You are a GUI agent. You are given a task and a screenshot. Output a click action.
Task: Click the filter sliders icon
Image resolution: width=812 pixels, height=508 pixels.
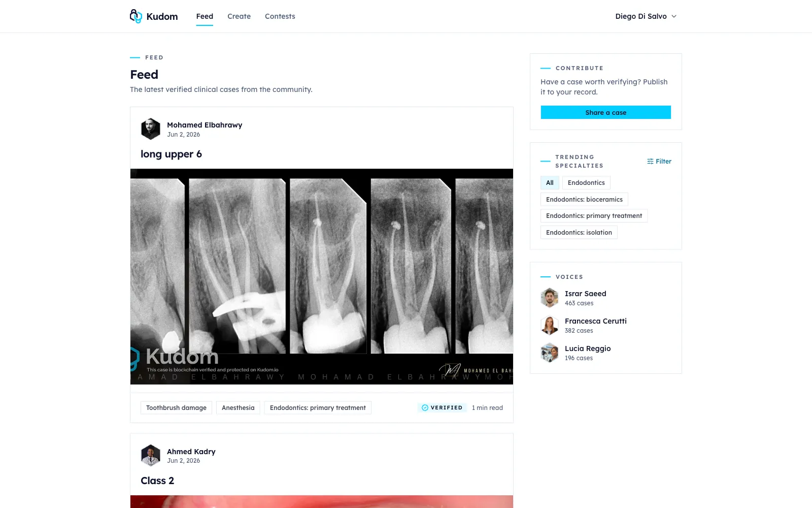click(650, 162)
